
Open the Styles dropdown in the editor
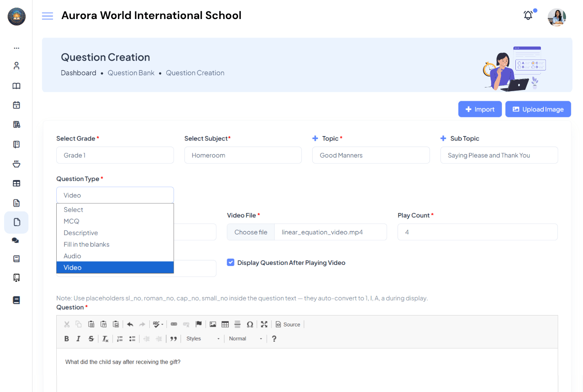202,338
